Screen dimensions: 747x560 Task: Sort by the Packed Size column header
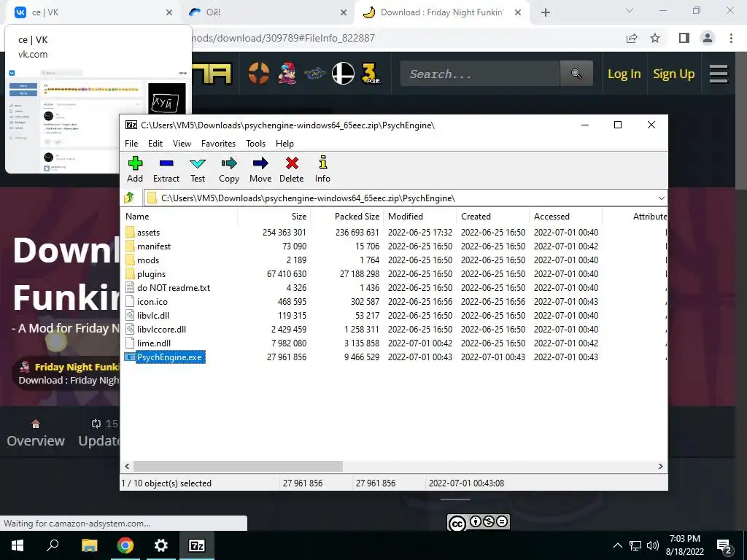pyautogui.click(x=347, y=216)
